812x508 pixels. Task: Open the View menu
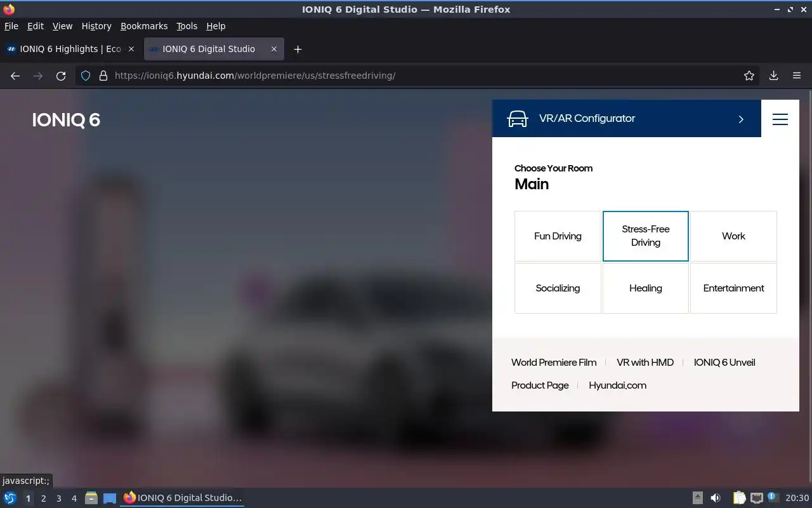pyautogui.click(x=62, y=26)
